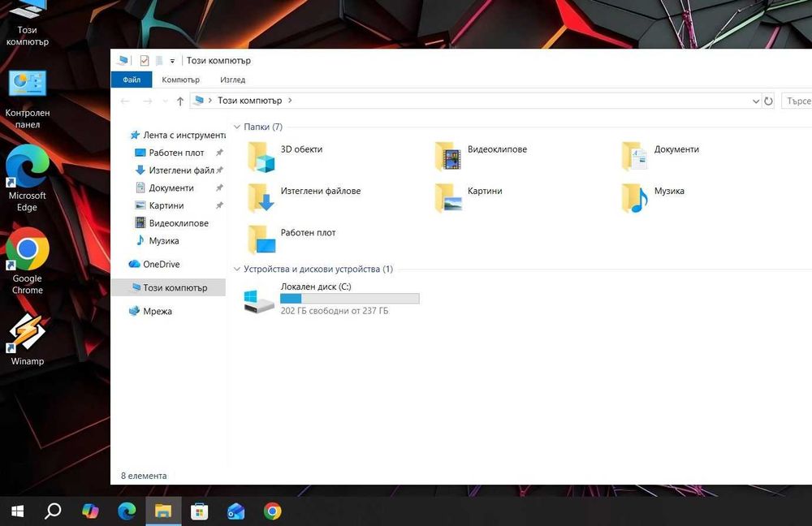Open taskbar Search magnifier
812x526 pixels.
pos(53,511)
